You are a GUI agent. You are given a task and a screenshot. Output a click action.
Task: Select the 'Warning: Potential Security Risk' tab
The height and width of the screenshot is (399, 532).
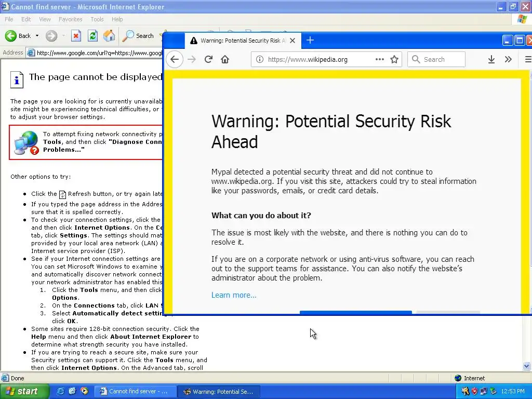[243, 41]
